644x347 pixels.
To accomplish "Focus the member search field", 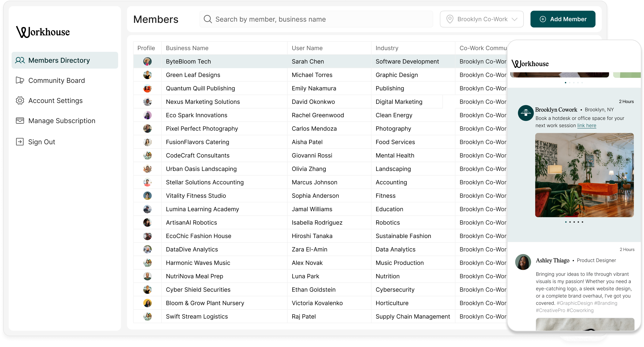I will click(316, 19).
